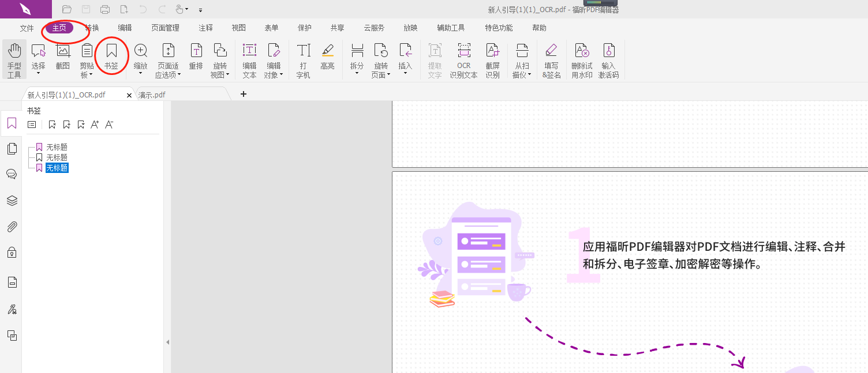This screenshot has height=373, width=868.
Task: Switch to the 注释 ribbon tab
Action: (205, 27)
